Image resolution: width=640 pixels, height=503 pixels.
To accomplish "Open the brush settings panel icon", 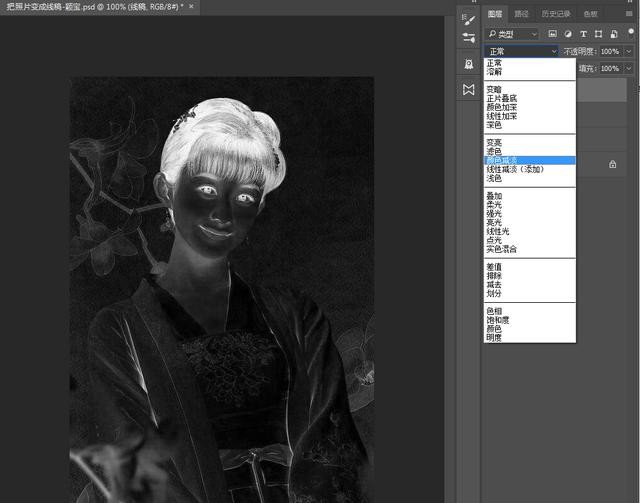I will point(469,17).
